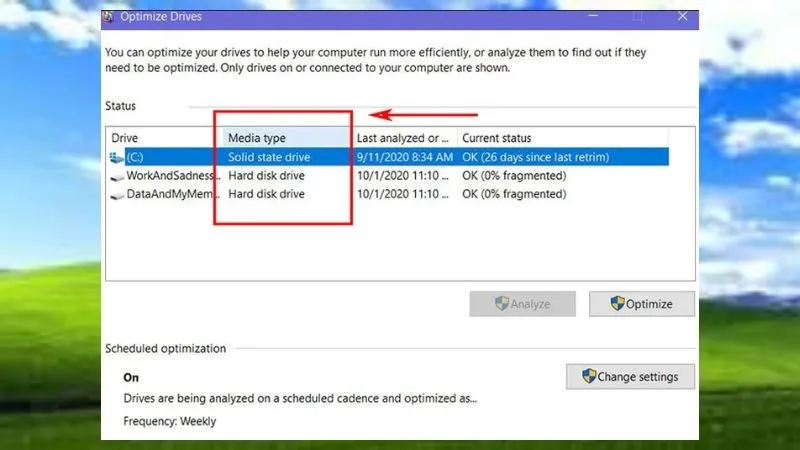Select the WorkAndSadness drive icon
This screenshot has width=800, height=450.
coord(117,177)
